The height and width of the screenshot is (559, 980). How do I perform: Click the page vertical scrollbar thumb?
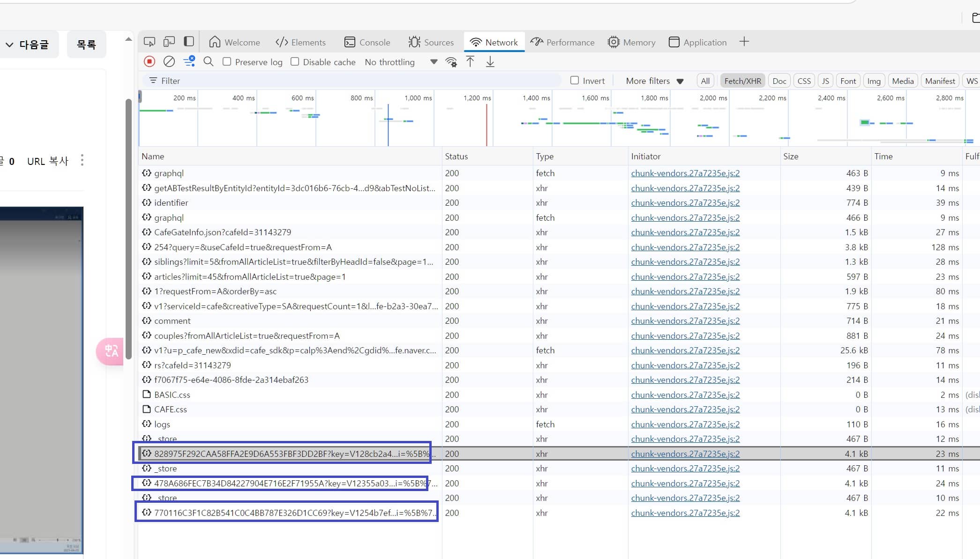128,228
